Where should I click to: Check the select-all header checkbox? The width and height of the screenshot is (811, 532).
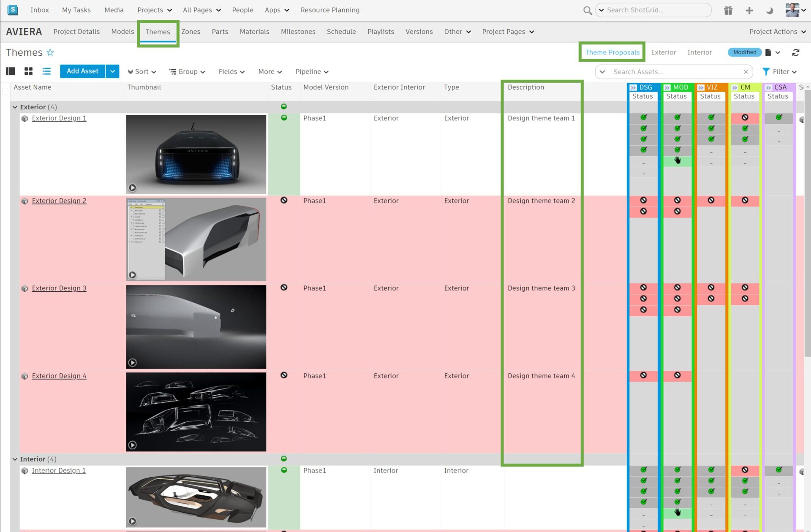[5, 92]
